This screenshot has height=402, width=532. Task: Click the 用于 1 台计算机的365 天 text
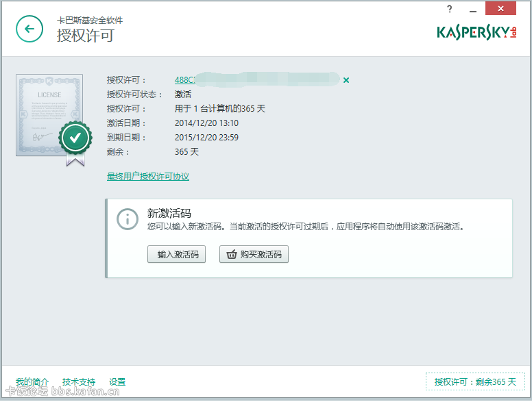[x=220, y=108]
